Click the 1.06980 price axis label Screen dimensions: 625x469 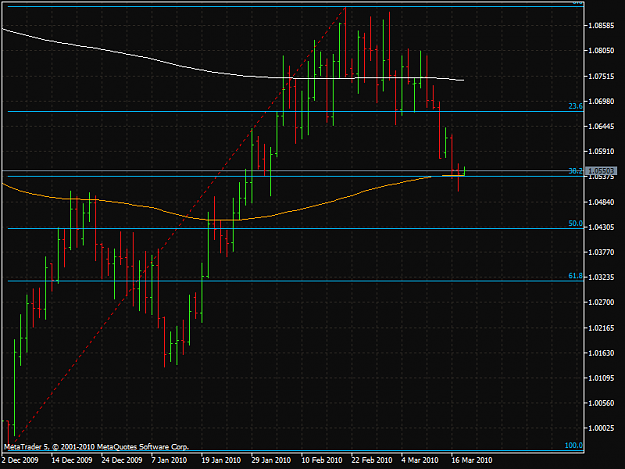601,101
